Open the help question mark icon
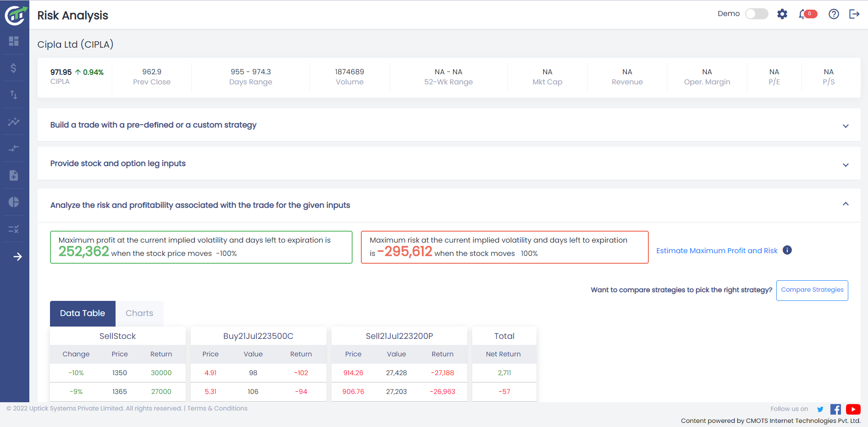Screen dimensions: 868x427 pos(834,14)
